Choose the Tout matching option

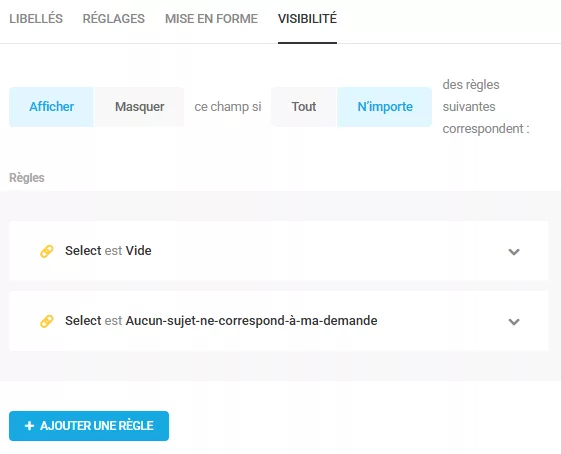point(304,107)
